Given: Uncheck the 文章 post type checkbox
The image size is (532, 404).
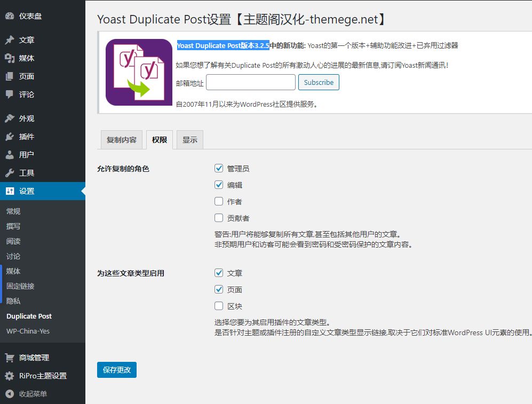Looking at the screenshot, I should tap(219, 273).
